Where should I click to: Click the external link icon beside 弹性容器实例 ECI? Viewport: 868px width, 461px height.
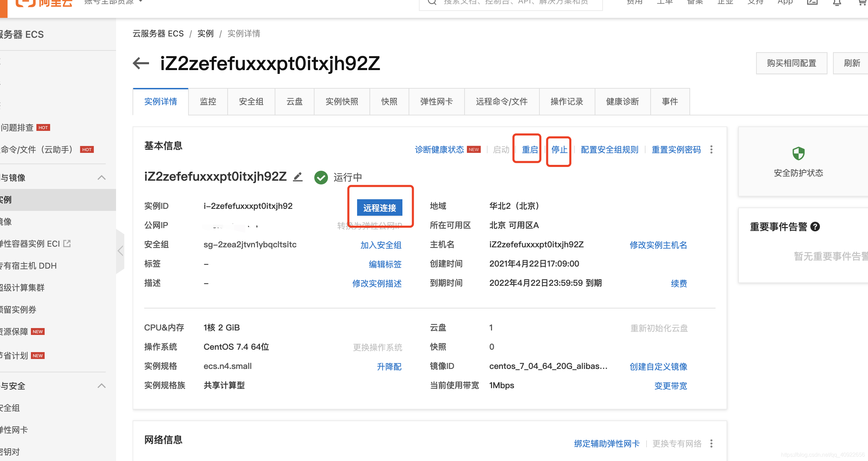67,244
